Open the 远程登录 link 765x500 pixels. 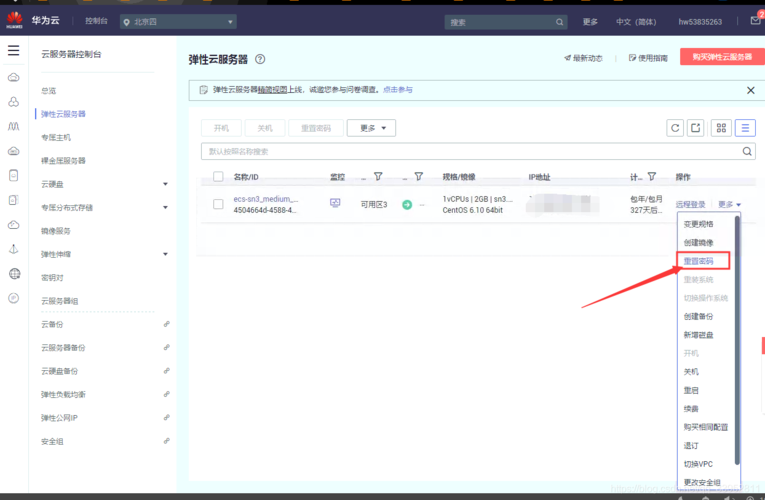(690, 204)
